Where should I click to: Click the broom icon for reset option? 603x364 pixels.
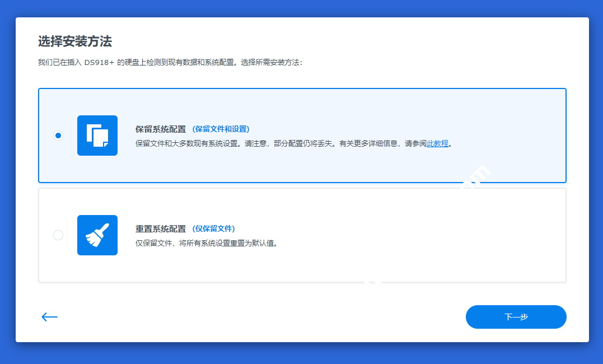[97, 235]
